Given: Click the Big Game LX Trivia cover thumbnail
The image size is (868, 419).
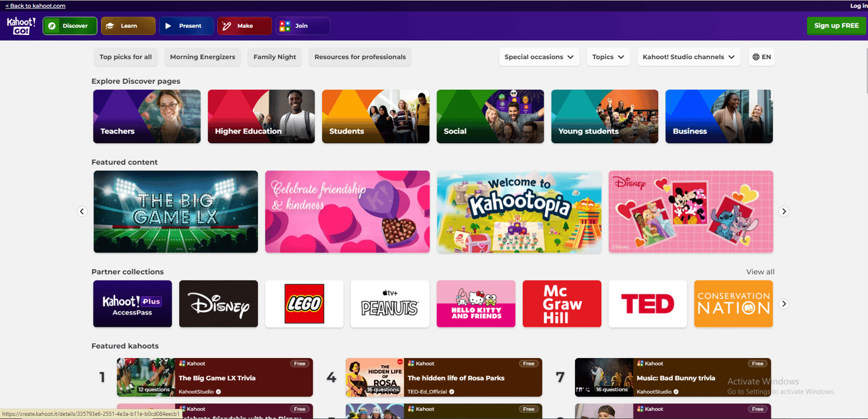Looking at the screenshot, I should point(146,378).
